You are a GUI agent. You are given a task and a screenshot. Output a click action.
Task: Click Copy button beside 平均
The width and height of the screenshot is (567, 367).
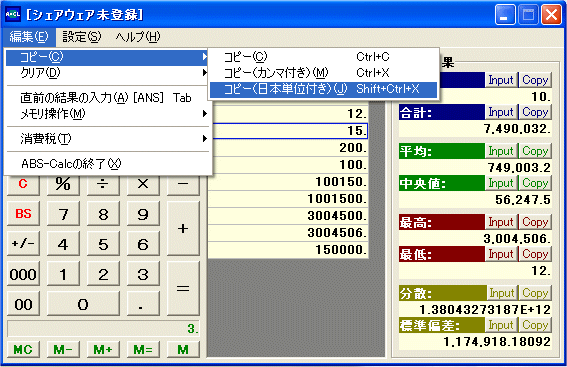pyautogui.click(x=535, y=151)
